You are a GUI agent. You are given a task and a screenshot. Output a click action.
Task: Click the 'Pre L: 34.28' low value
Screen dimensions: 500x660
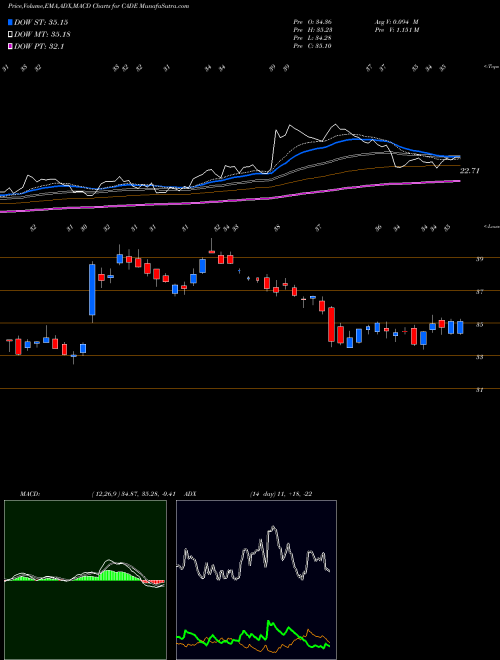click(313, 38)
